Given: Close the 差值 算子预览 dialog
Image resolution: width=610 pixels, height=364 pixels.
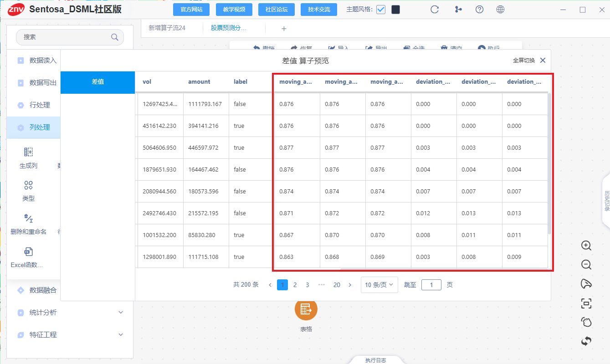Looking at the screenshot, I should coord(543,61).
